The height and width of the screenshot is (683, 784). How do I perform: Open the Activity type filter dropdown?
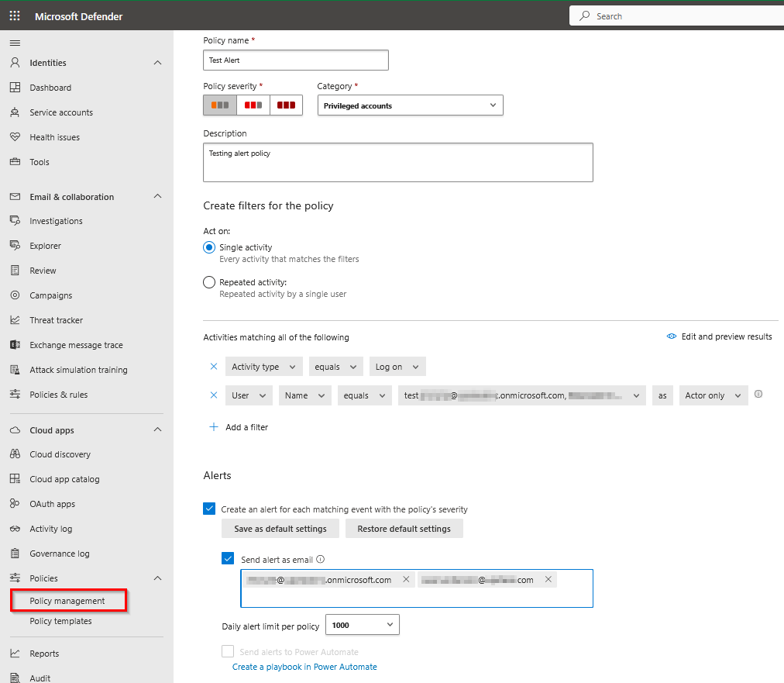(x=263, y=367)
